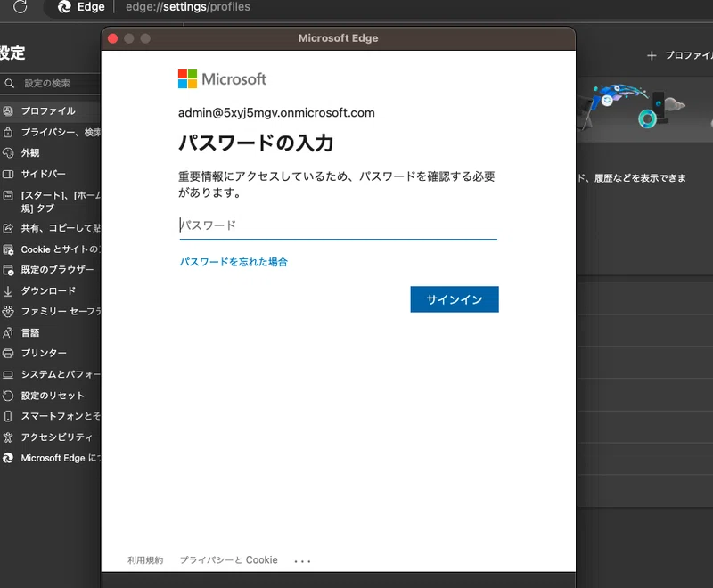Screen dimensions: 713x588
Task: Open プライバシーと Cookie footer link
Action: click(229, 560)
